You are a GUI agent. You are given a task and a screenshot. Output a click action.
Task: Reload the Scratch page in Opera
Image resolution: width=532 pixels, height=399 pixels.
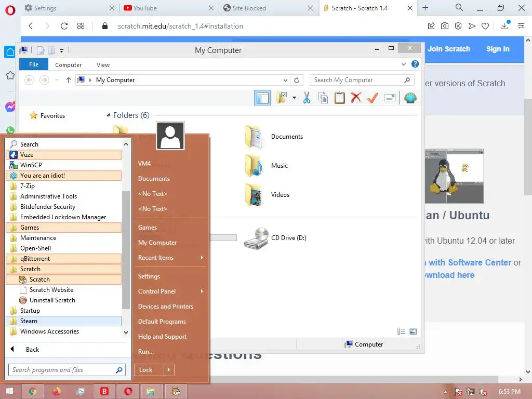64,26
